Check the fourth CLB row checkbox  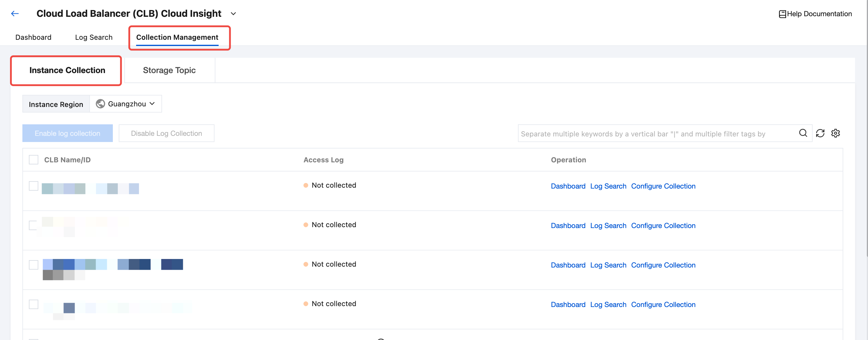click(33, 304)
